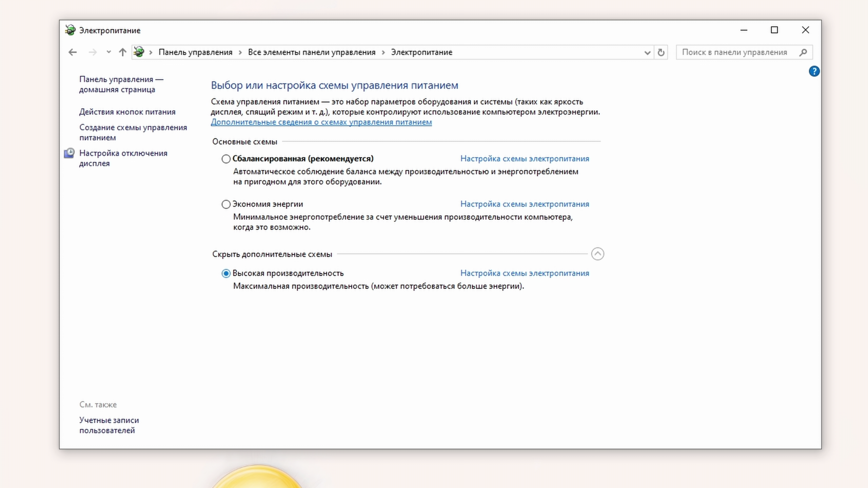Open Настройка схемы электропитания for Экономия энергии
This screenshot has height=488, width=868.
525,204
